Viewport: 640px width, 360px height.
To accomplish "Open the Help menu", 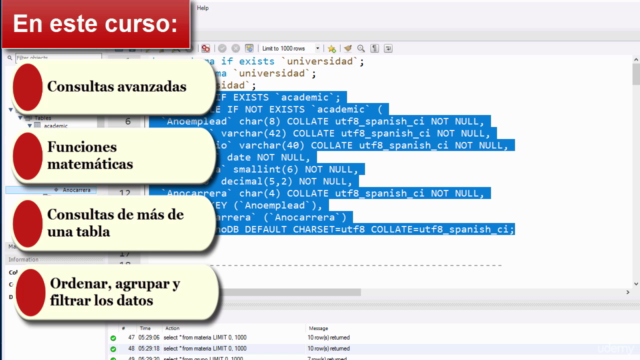I will 202,8.
